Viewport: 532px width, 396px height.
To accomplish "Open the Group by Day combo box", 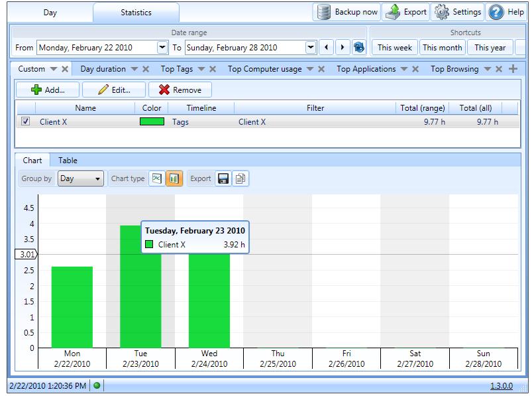I will 81,178.
